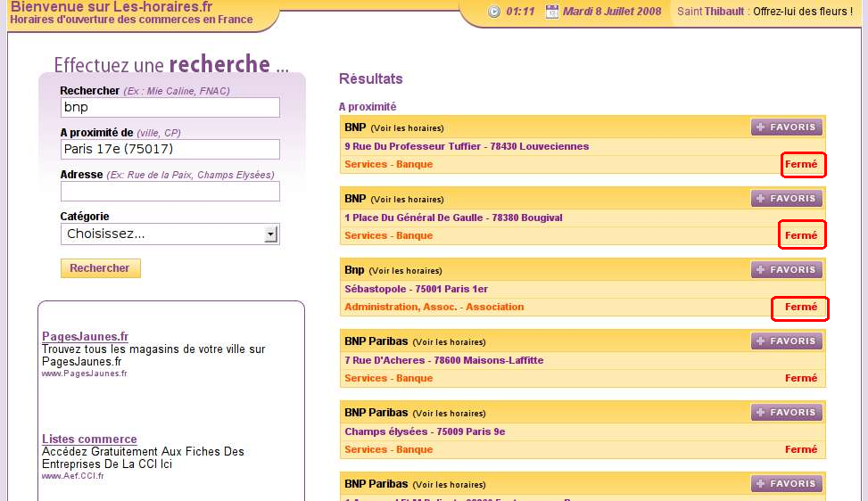
Task: Click the Rechercher search field containing bnp
Action: [x=170, y=107]
